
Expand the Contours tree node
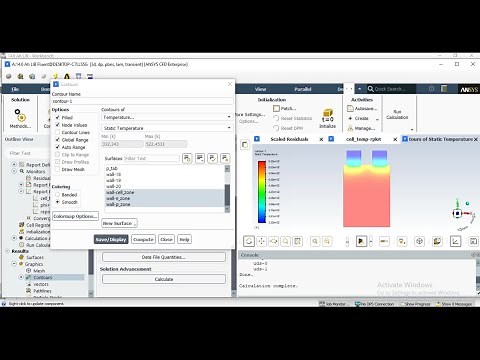tap(21, 277)
